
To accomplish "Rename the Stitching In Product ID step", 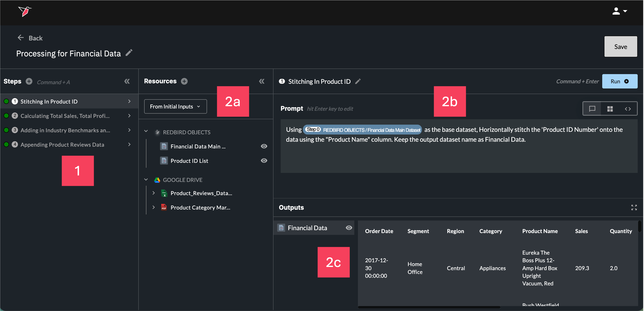I will point(358,81).
